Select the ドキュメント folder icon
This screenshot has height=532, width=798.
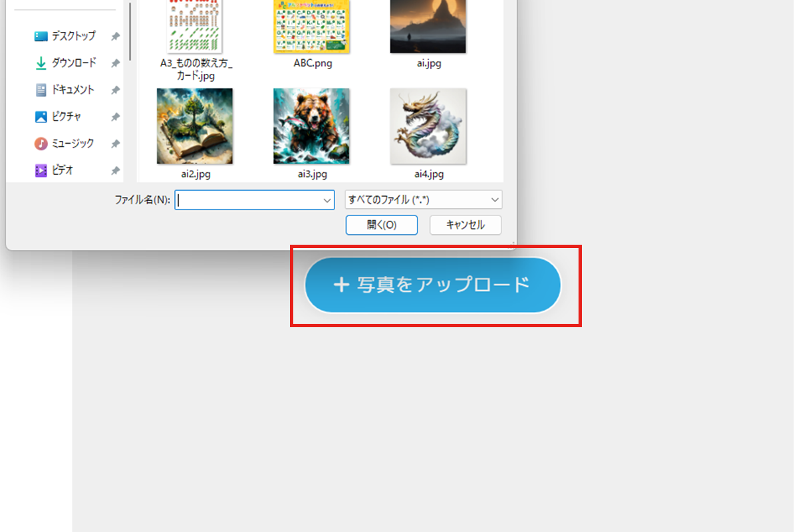pos(42,89)
